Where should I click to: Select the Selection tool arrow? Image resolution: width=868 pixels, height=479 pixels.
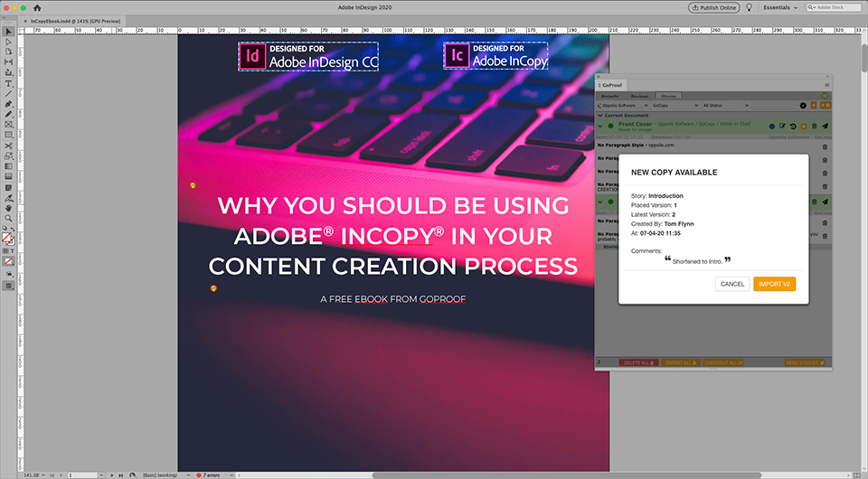(x=8, y=31)
